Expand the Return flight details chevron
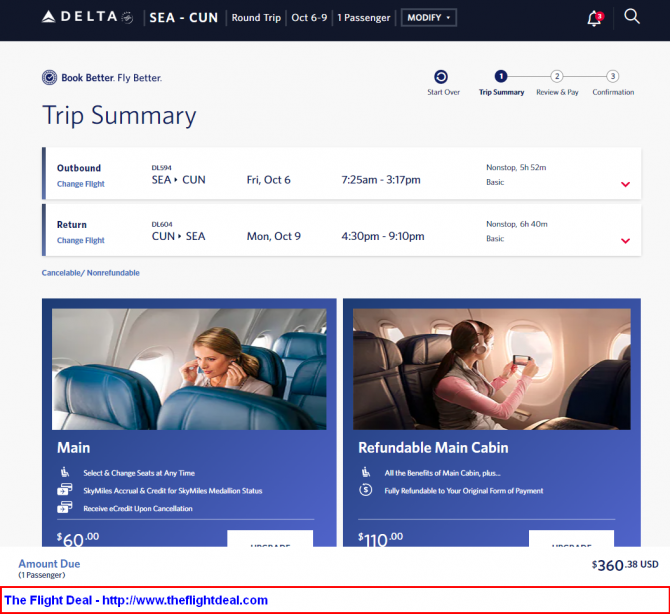 [x=625, y=241]
